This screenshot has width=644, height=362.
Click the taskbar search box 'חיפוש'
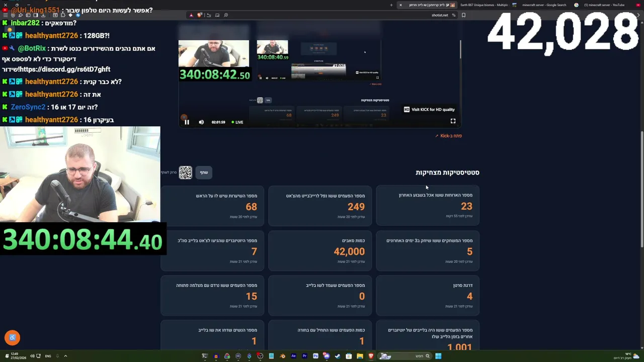point(405,356)
